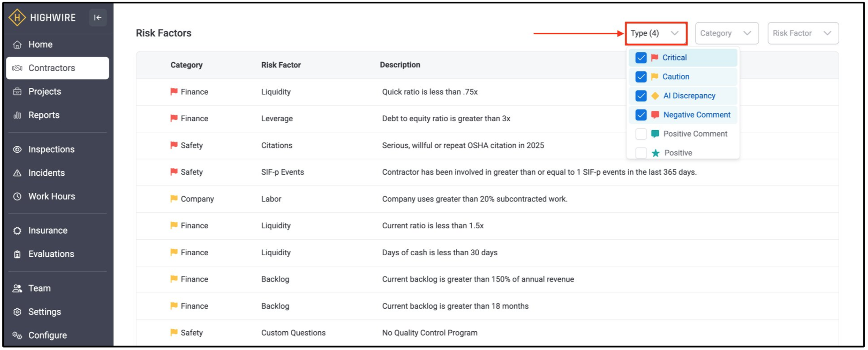Uncheck the AI Discrepancy checkbox

[641, 96]
